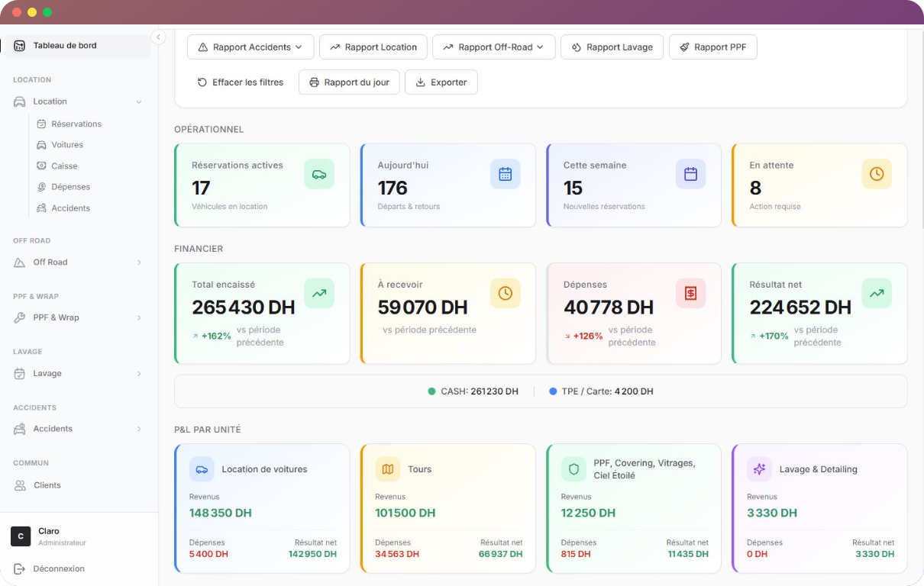Go to Clients in the sidebar
The image size is (924, 586).
[x=47, y=485]
